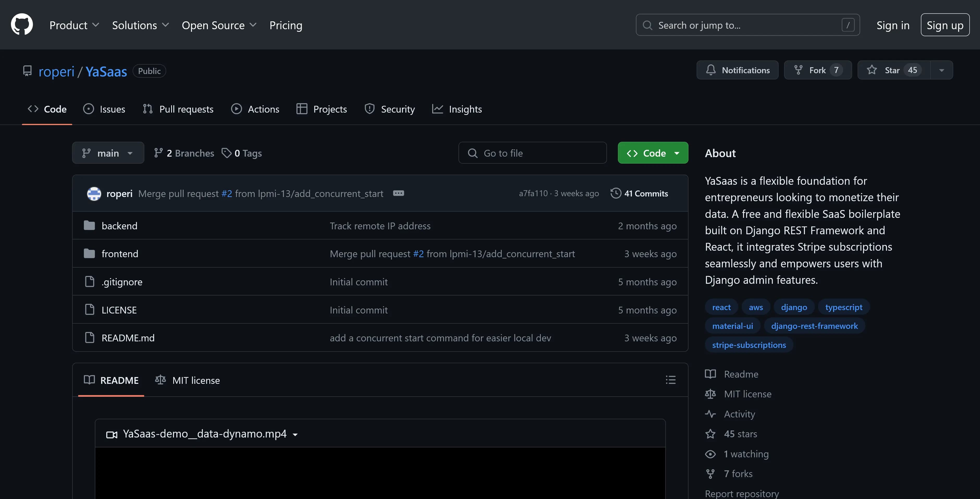Switch to the Security tab
980x499 pixels.
pyautogui.click(x=390, y=109)
